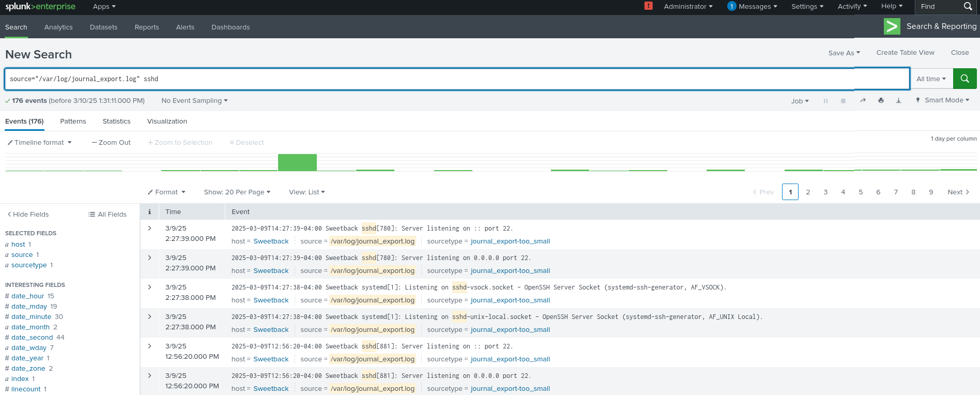Go to results page 9
The width and height of the screenshot is (980, 395).
tap(931, 192)
